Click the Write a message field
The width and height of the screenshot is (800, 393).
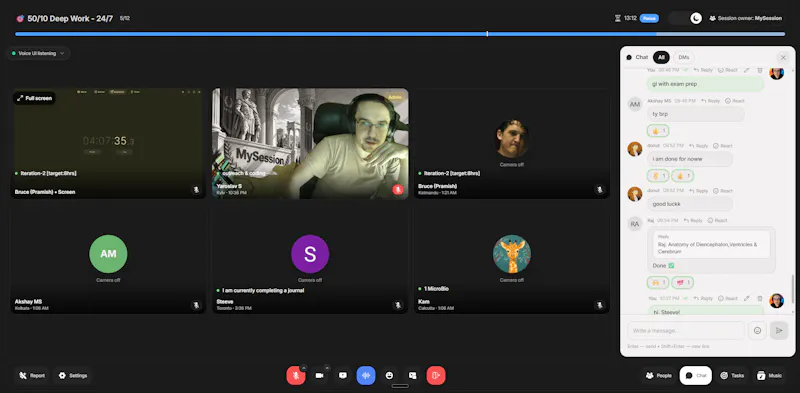[x=686, y=331]
